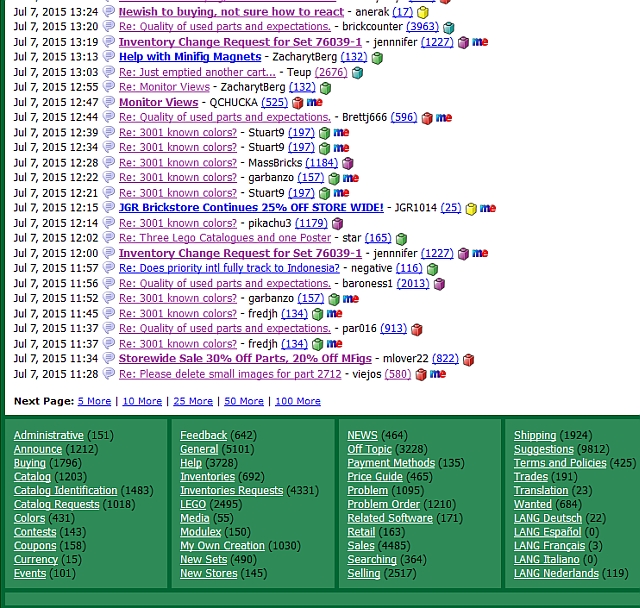
Task: Click the 'me' icon next to viejos
Action: [x=438, y=374]
